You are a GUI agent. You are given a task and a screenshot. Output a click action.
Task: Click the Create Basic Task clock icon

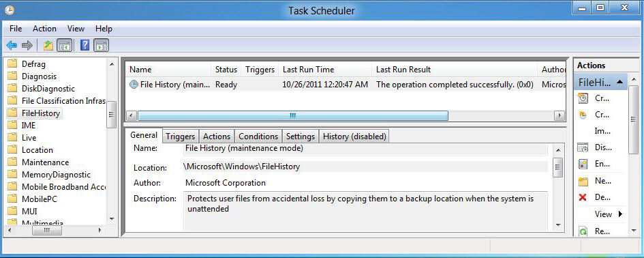click(x=583, y=98)
